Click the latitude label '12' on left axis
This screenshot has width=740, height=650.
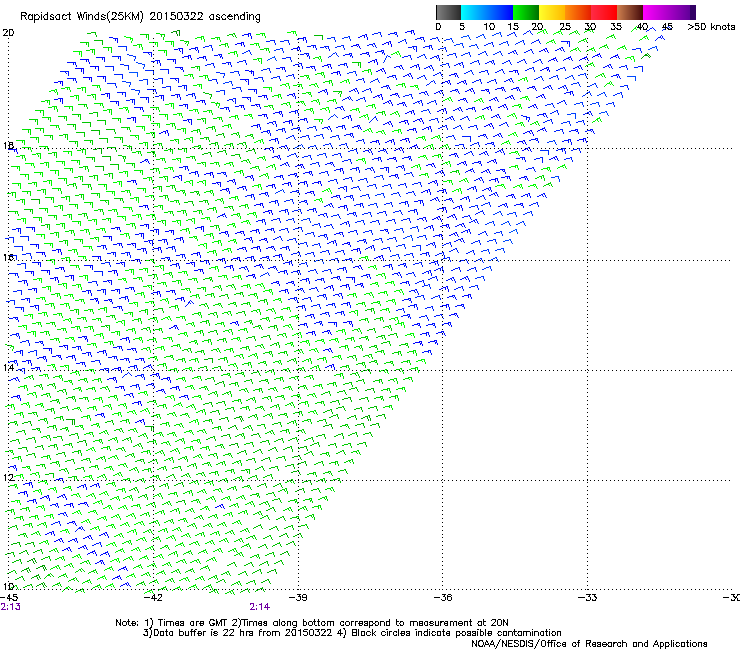pos(8,478)
